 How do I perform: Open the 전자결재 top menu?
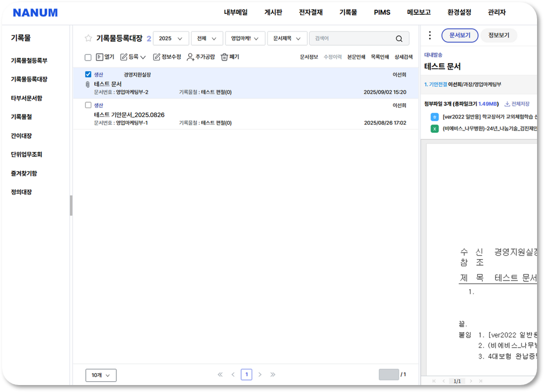pos(311,12)
